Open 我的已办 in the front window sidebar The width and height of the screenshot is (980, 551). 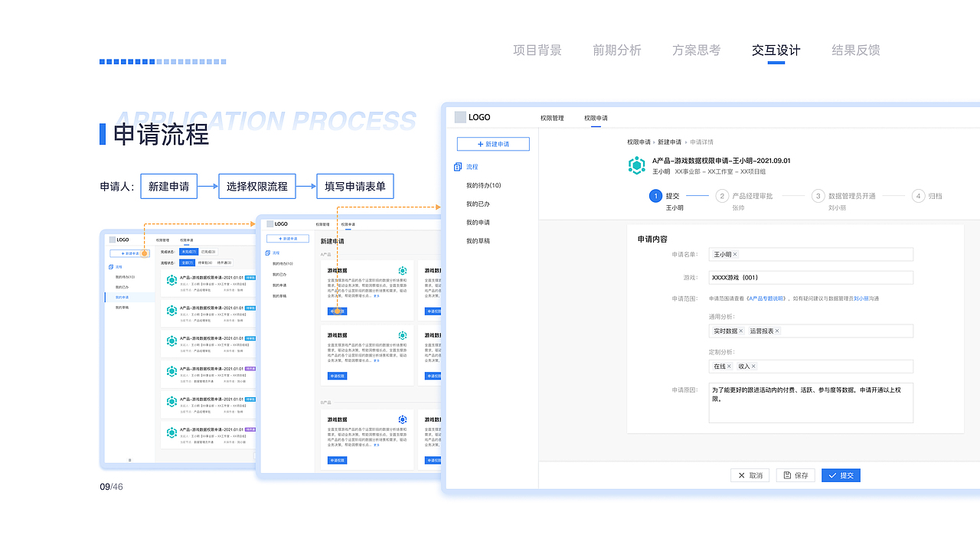(478, 204)
